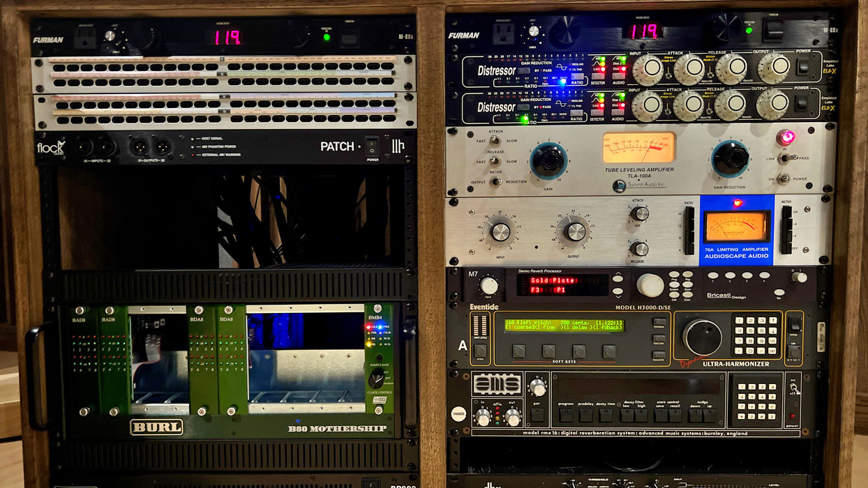868x488 pixels.
Task: Turn the BURL BMB4 sample rate knob
Action: pyautogui.click(x=377, y=379)
